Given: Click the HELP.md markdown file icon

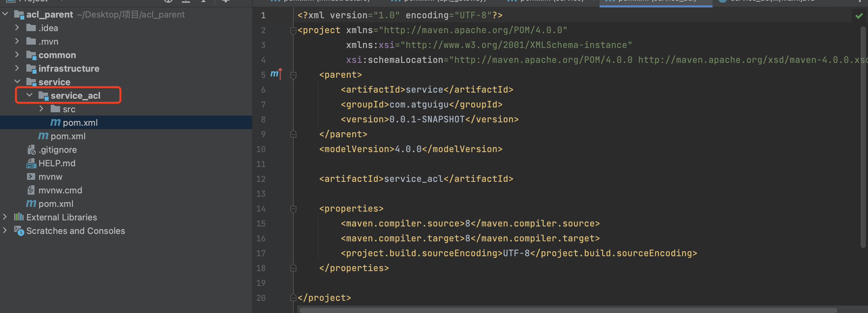Looking at the screenshot, I should [x=31, y=163].
